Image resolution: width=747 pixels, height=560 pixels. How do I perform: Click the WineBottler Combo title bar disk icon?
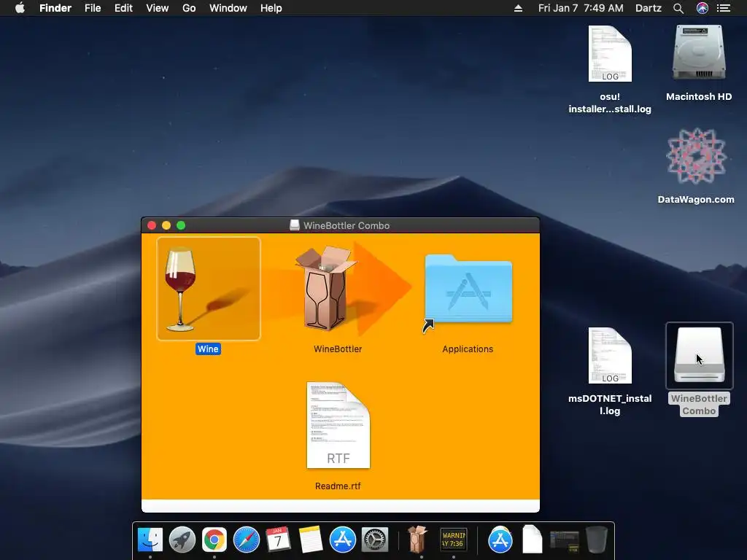tap(295, 225)
